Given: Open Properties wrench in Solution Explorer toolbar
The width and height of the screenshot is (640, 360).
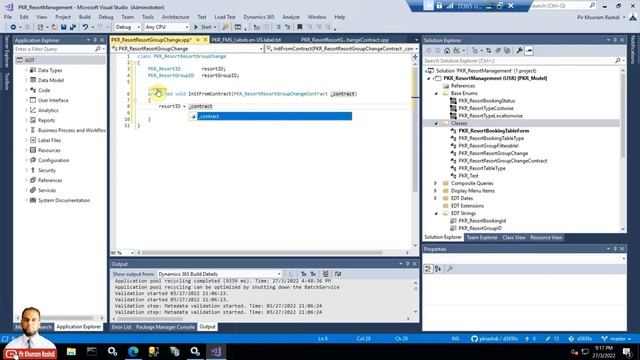Looking at the screenshot, I should pyautogui.click(x=519, y=51).
